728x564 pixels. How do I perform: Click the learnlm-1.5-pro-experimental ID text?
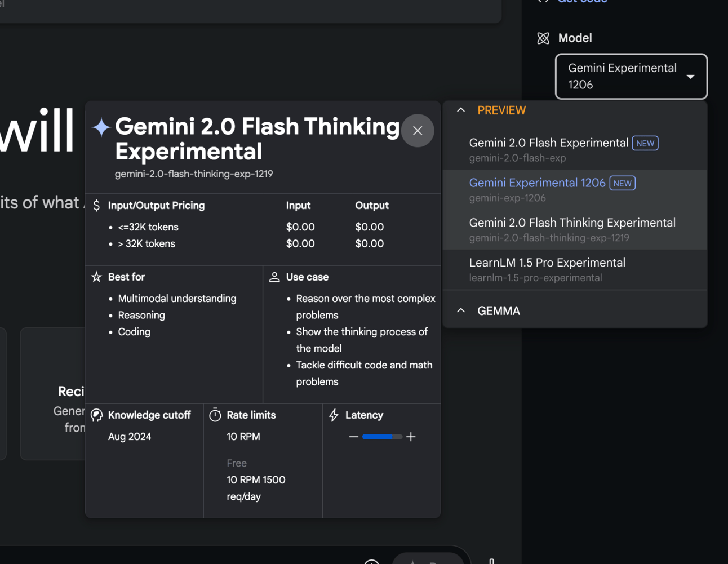[535, 278]
